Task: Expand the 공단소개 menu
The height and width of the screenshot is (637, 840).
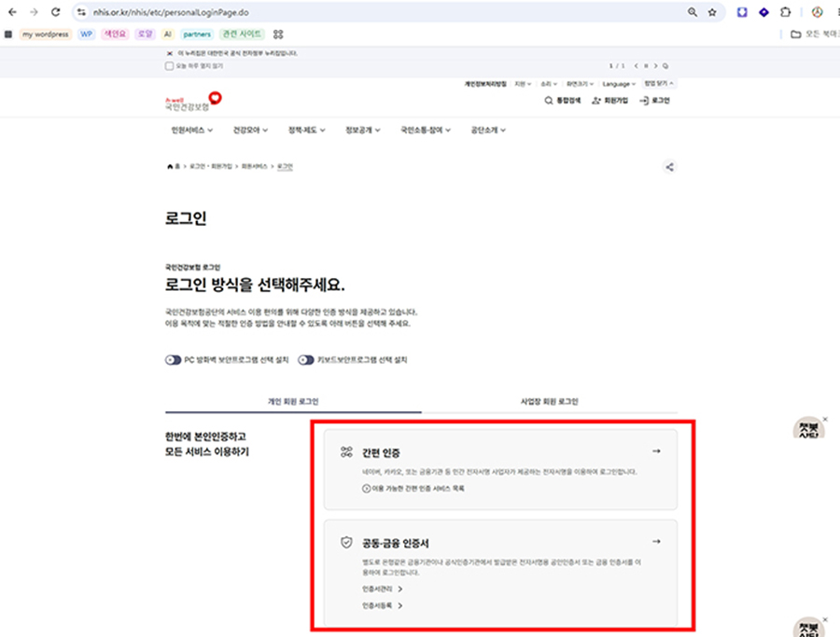Action: (x=488, y=130)
